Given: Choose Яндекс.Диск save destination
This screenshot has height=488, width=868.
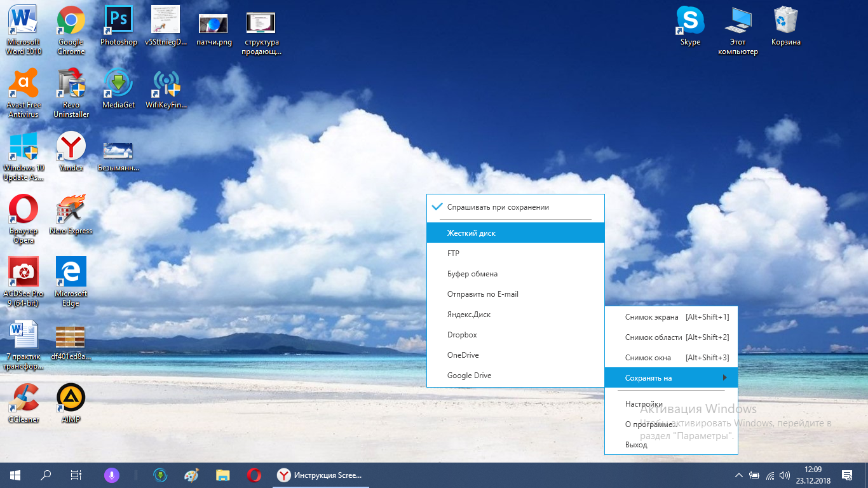Looking at the screenshot, I should coord(515,314).
